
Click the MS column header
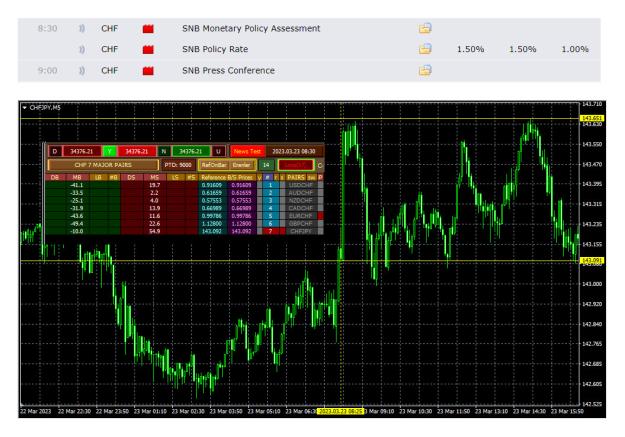pyautogui.click(x=155, y=177)
